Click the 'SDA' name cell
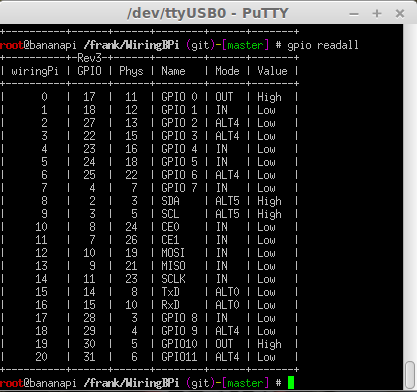This screenshot has width=417, height=392. 170,201
